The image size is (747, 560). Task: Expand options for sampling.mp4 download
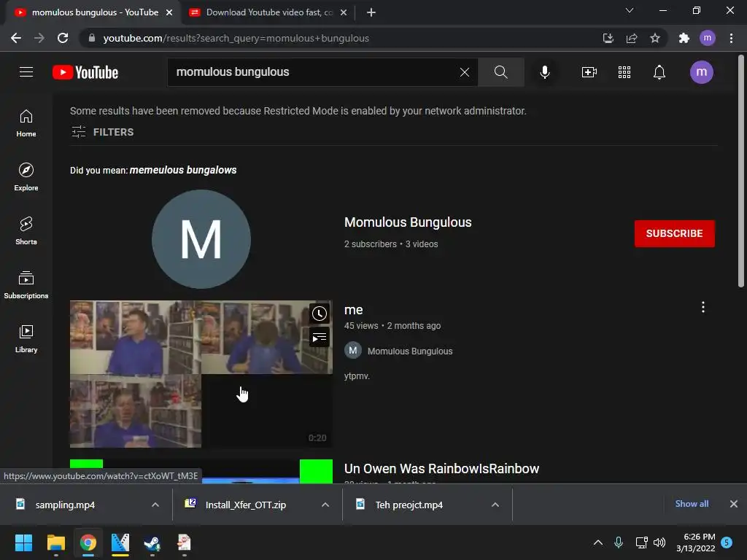(x=155, y=505)
